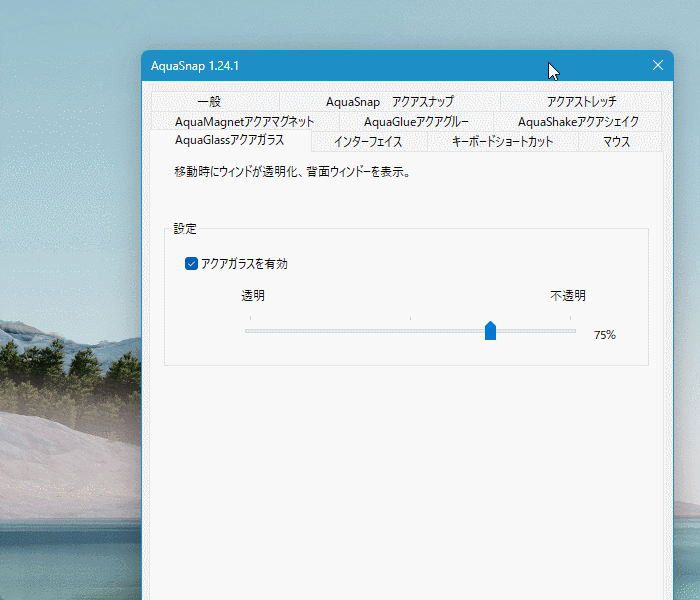The height and width of the screenshot is (600, 700).
Task: Switch to AquaGlueアクアグルー tab
Action: coord(416,121)
